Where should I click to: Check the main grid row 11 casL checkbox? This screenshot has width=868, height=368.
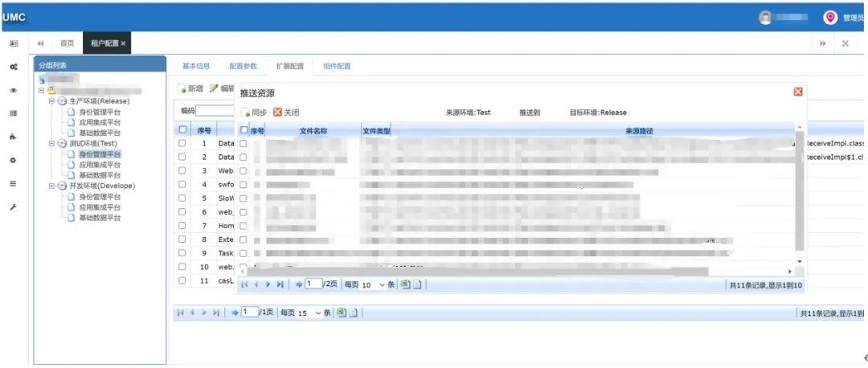coord(182,280)
